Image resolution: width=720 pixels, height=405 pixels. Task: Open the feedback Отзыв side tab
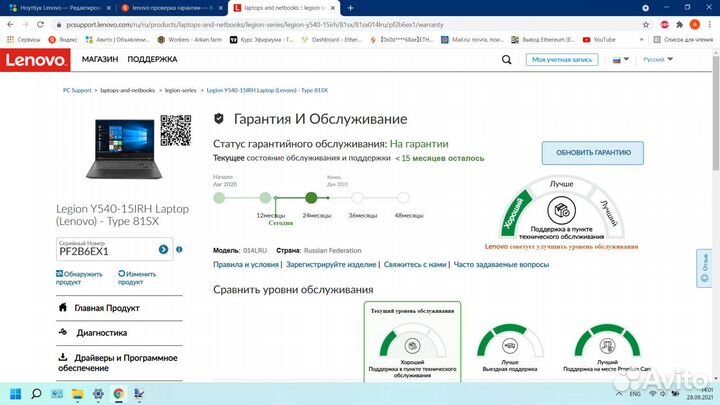[704, 268]
